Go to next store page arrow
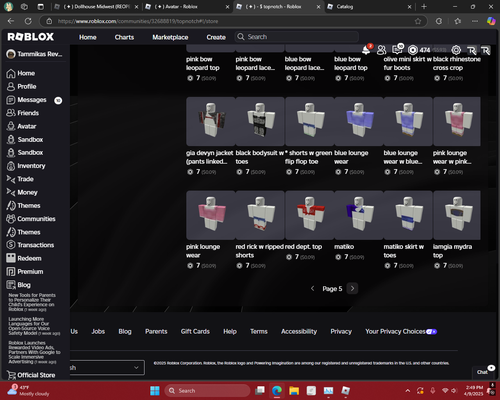This screenshot has height=400, width=500. 352,288
